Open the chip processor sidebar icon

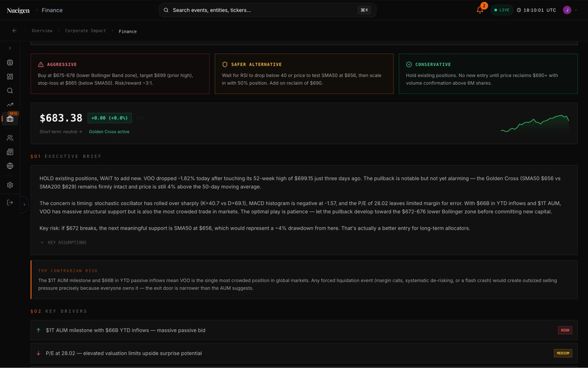pos(10,63)
